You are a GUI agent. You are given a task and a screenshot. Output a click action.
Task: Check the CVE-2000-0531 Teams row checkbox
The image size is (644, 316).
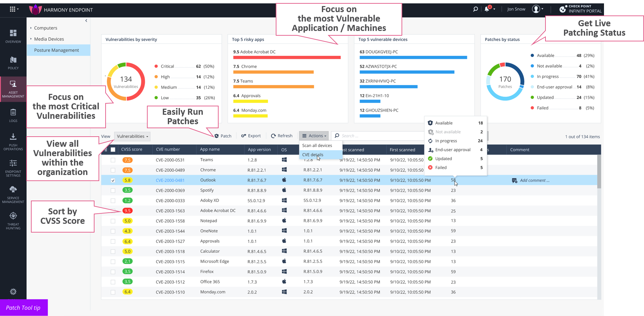[x=113, y=160]
